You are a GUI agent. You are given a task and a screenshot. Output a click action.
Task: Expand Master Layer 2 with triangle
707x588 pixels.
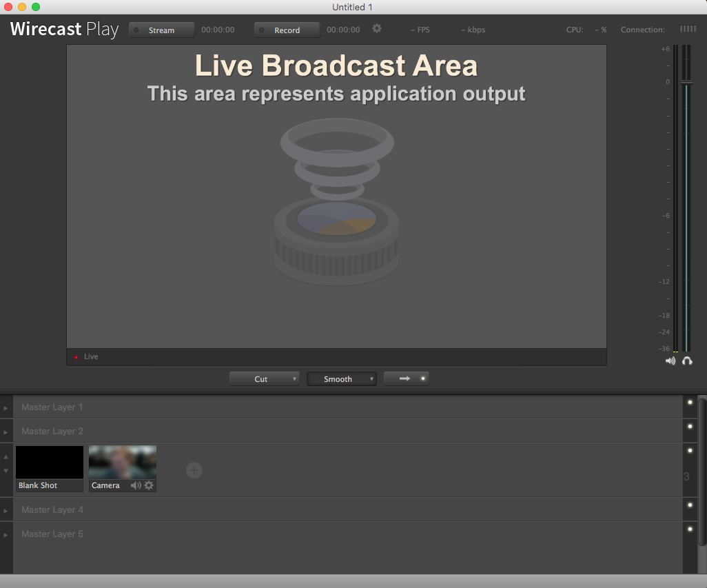tap(6, 432)
